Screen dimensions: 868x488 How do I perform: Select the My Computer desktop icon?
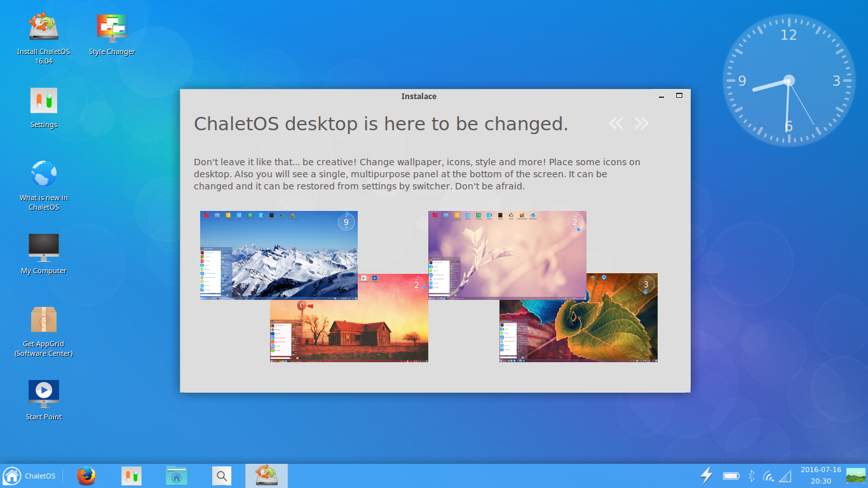coord(44,253)
